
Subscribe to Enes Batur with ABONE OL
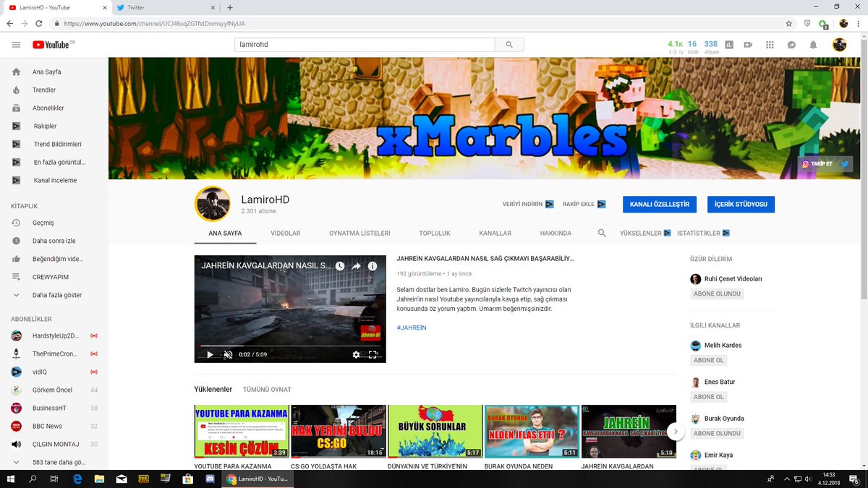point(708,397)
